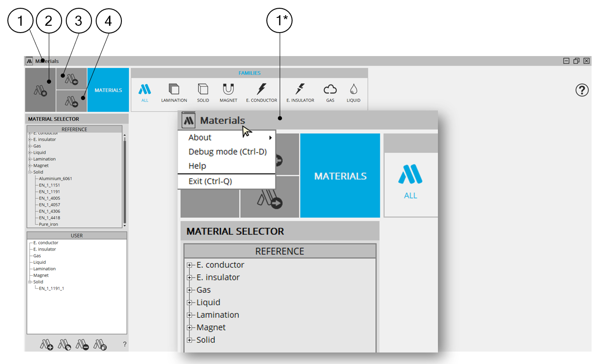Image resolution: width=604 pixels, height=364 pixels.
Task: Collapse the Solid node in USER tree
Action: 30,282
